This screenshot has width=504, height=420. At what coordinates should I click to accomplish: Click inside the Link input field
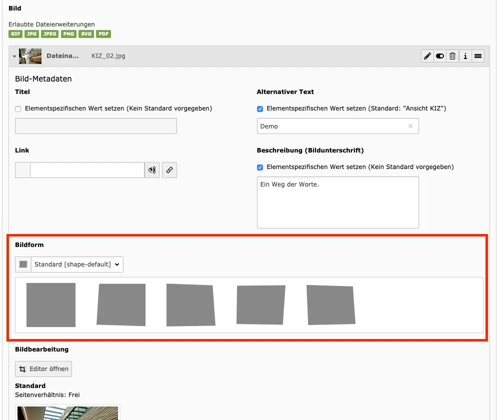coord(87,170)
